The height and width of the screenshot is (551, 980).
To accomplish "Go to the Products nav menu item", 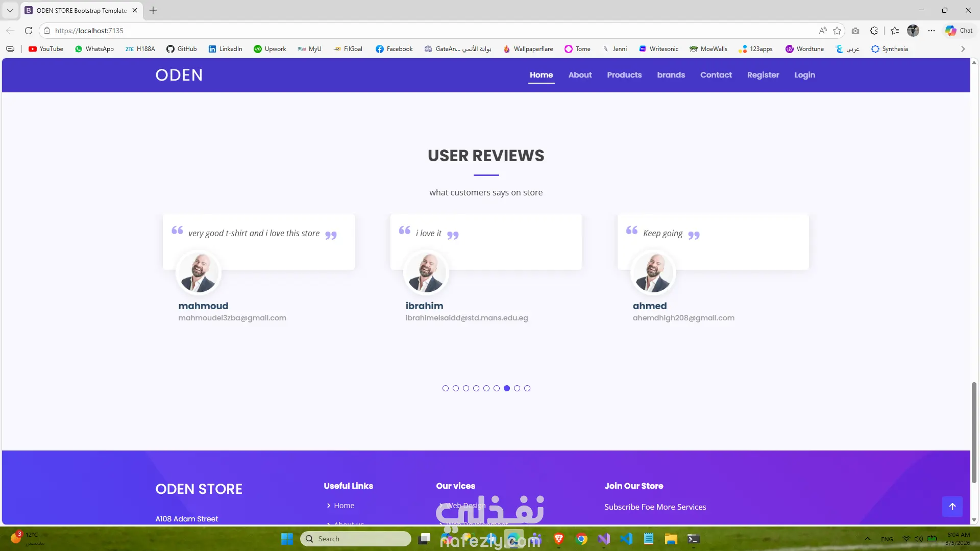I will click(624, 75).
